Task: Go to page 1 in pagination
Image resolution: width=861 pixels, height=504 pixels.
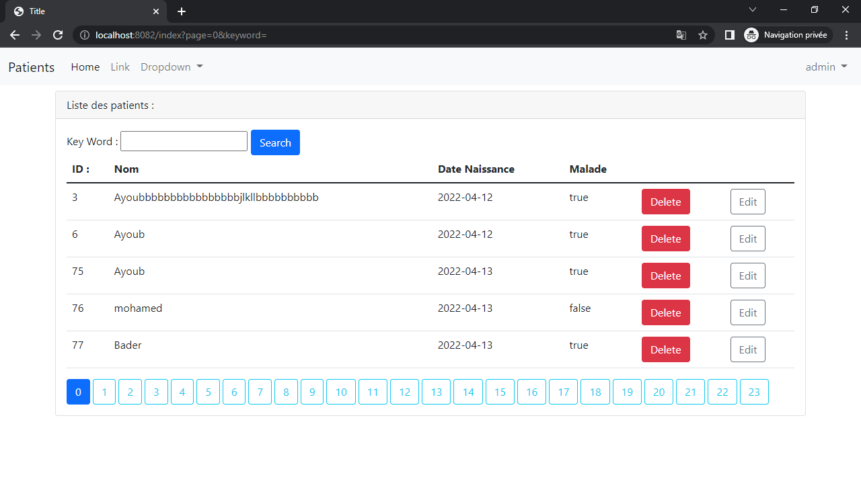Action: click(104, 392)
